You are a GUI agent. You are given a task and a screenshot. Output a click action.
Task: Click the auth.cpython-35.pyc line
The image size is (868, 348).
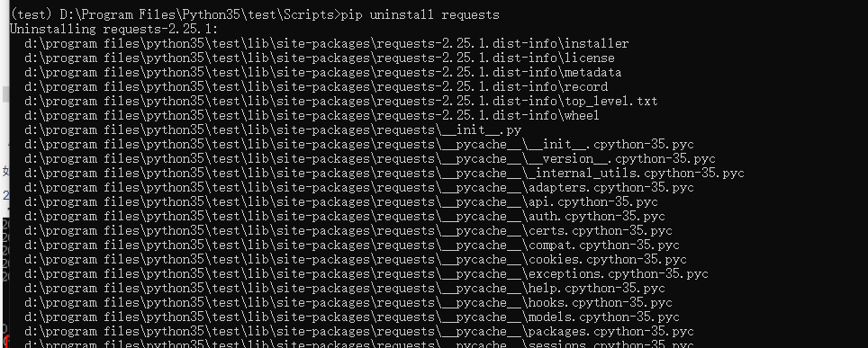[x=345, y=217]
